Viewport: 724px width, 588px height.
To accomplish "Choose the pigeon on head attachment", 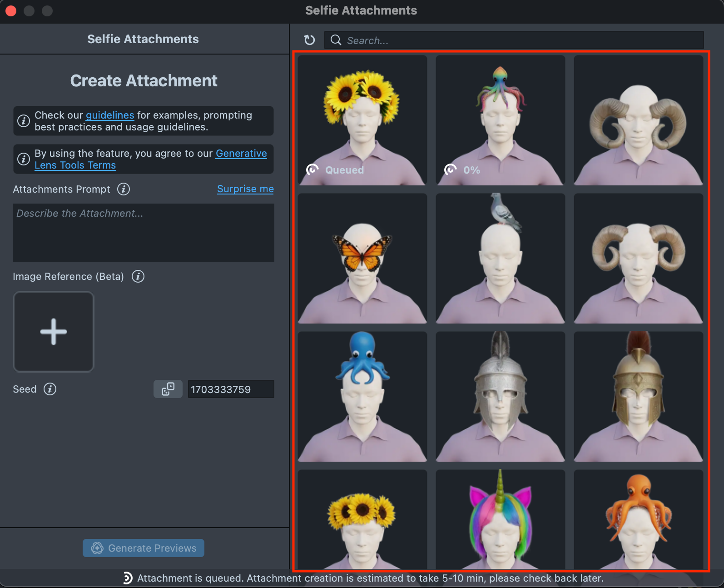I will click(x=501, y=259).
